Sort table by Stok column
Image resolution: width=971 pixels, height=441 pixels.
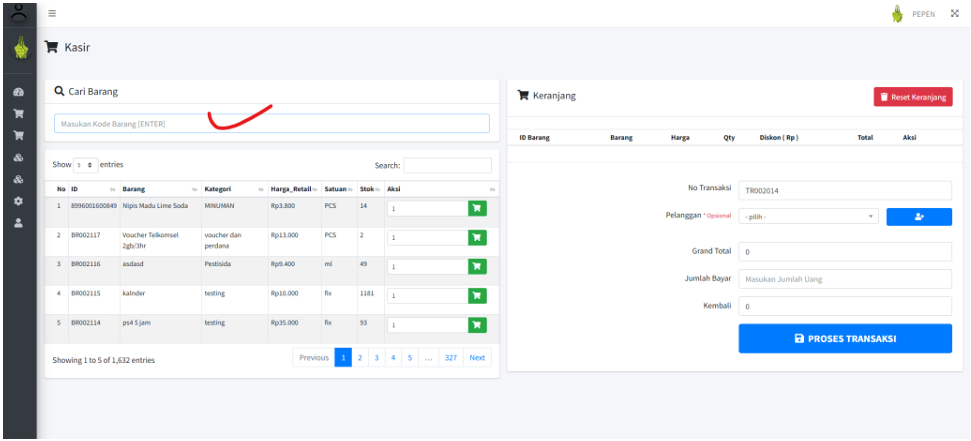tap(370, 189)
